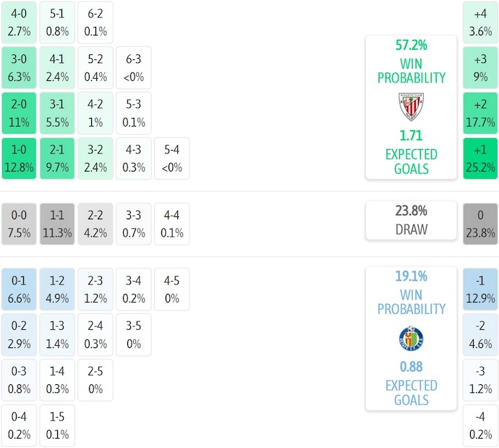Choose the 2-2 draw tile
The width and height of the screenshot is (499, 448).
point(95,224)
